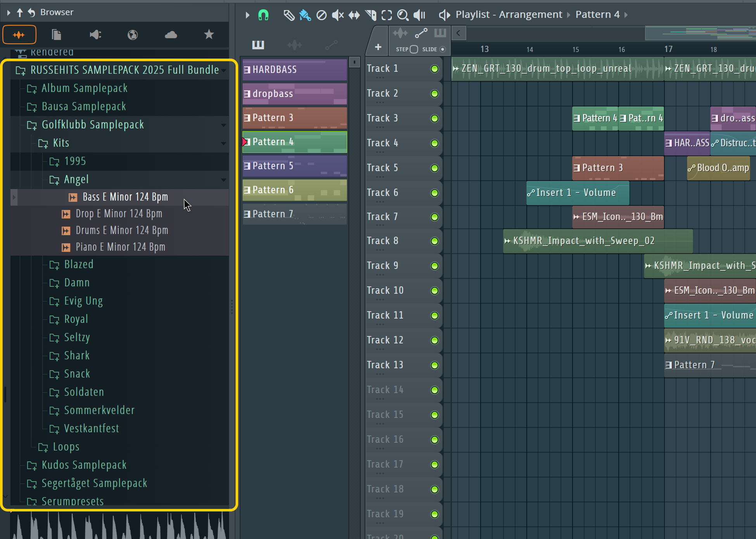Open the cloud tab in Browser

coord(171,35)
